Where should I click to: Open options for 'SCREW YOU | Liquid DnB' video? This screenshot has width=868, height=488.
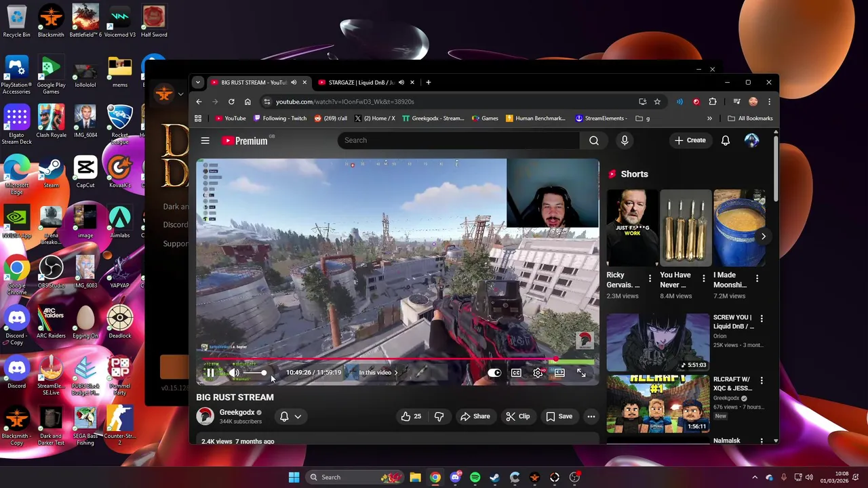click(x=762, y=319)
